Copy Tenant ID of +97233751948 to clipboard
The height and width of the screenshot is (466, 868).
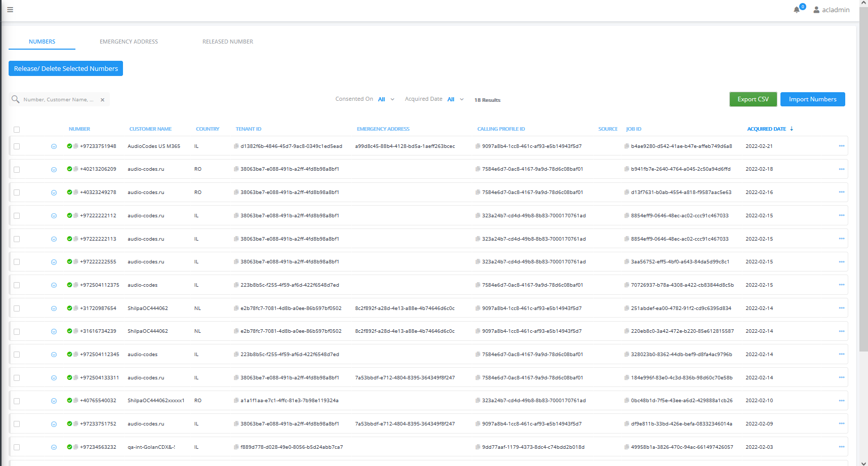click(x=236, y=146)
